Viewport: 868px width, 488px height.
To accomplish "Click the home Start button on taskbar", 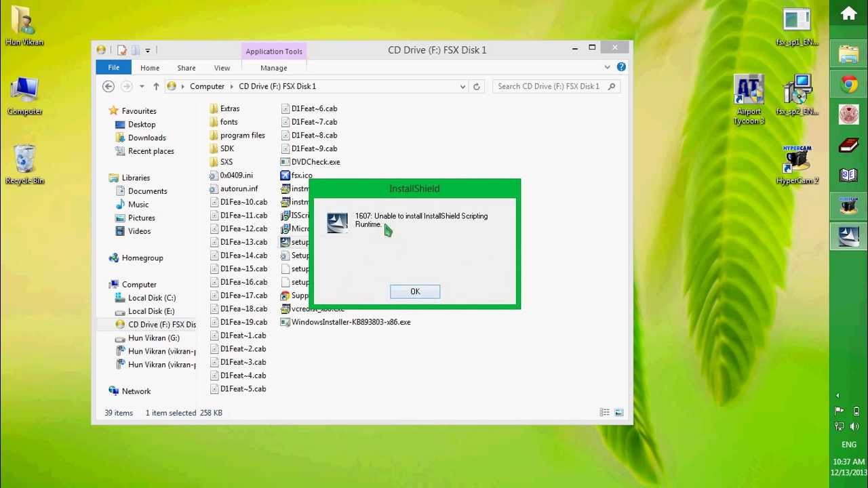I will (x=849, y=14).
